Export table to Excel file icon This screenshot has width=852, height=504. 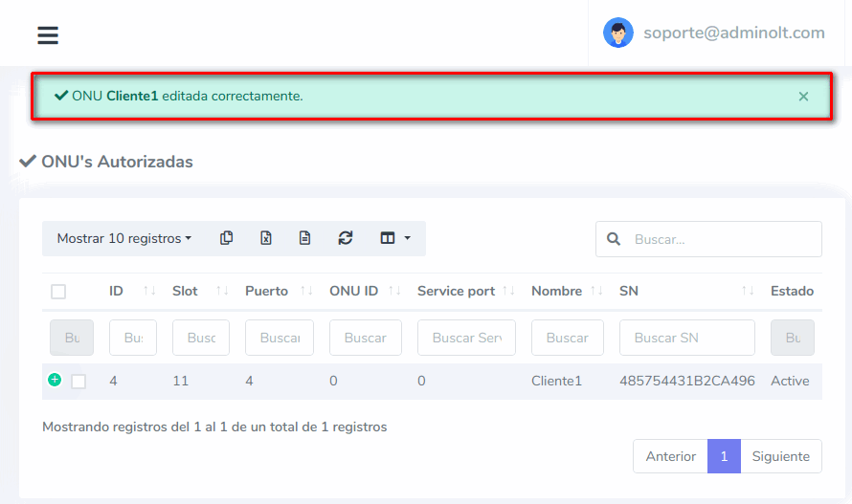[x=266, y=238]
